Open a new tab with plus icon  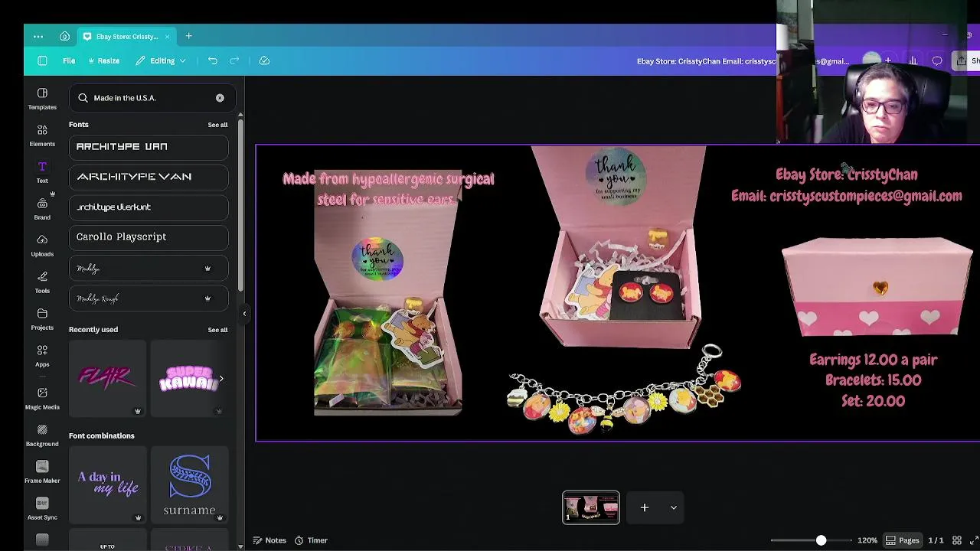click(188, 36)
